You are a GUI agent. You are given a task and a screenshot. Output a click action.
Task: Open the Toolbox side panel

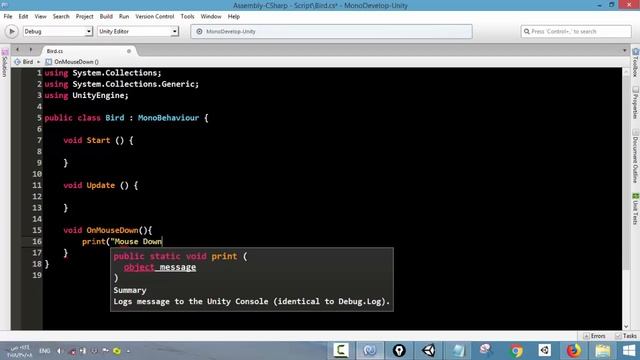(x=636, y=62)
